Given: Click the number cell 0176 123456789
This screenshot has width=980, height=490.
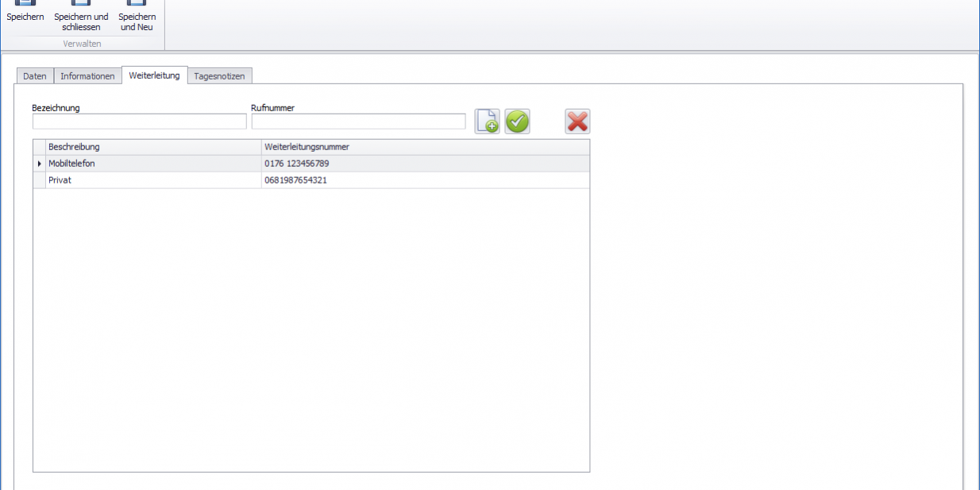Looking at the screenshot, I should click(x=425, y=164).
